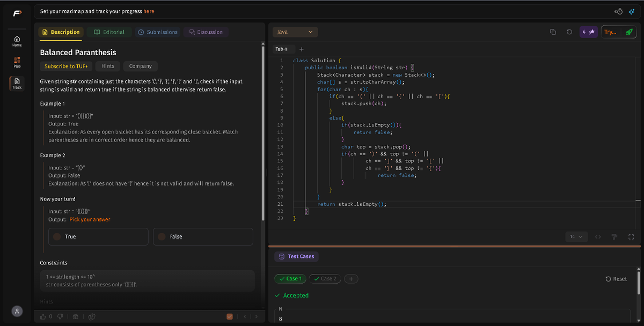Reset the test cases
The width and height of the screenshot is (644, 326).
pyautogui.click(x=616, y=279)
